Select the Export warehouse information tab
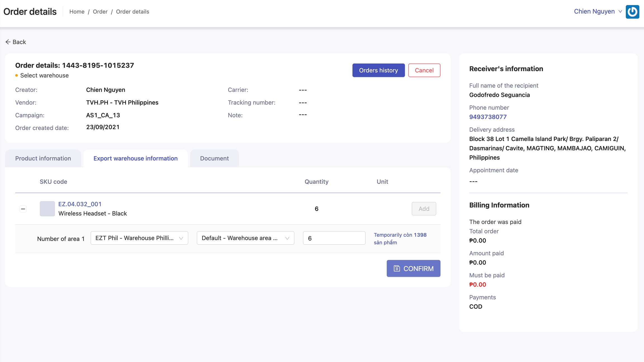This screenshot has height=362, width=644. coord(136,158)
